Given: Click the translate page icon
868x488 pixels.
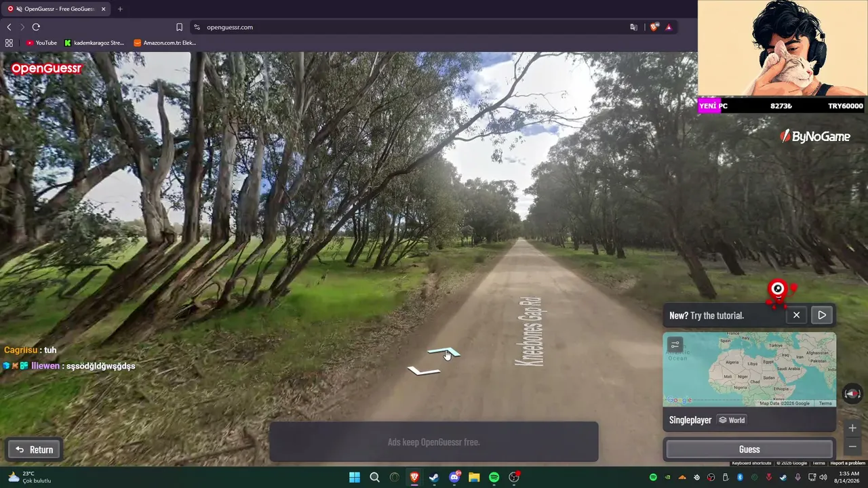Looking at the screenshot, I should coord(633,27).
